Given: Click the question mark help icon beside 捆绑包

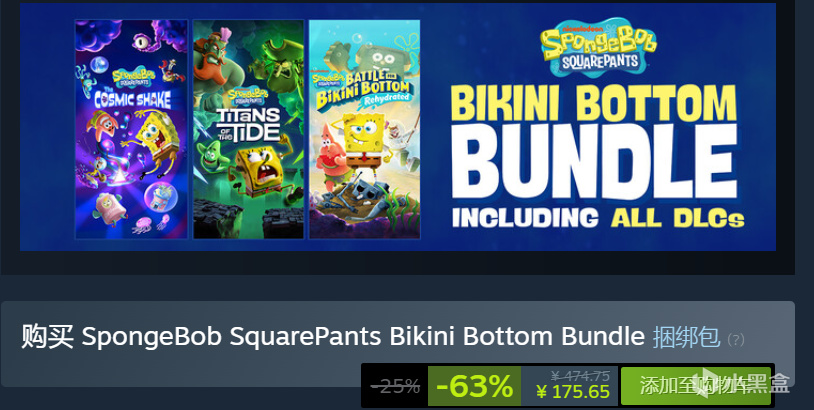Looking at the screenshot, I should [736, 339].
